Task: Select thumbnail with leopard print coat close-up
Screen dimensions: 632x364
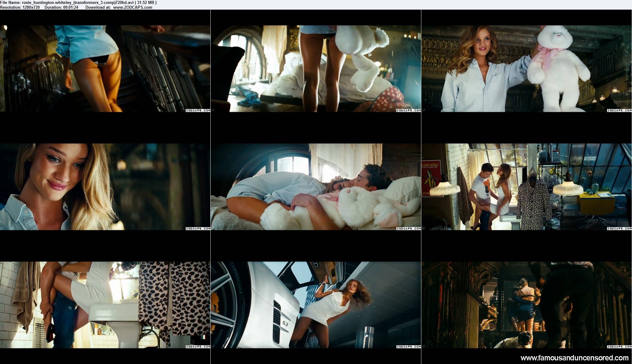Action: click(105, 305)
